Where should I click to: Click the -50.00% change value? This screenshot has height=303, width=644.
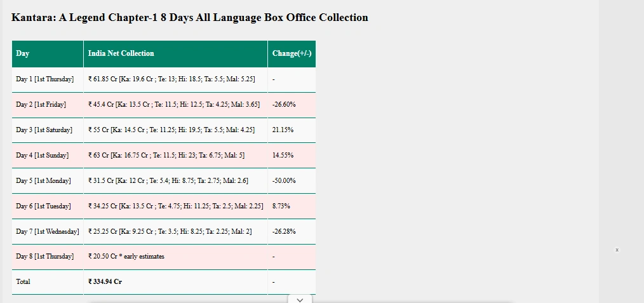tap(284, 180)
